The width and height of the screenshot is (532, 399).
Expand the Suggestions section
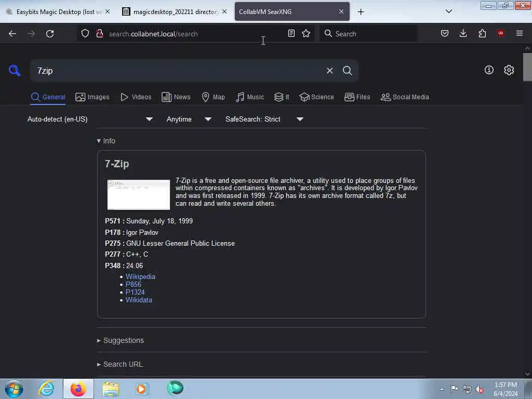pyautogui.click(x=121, y=340)
